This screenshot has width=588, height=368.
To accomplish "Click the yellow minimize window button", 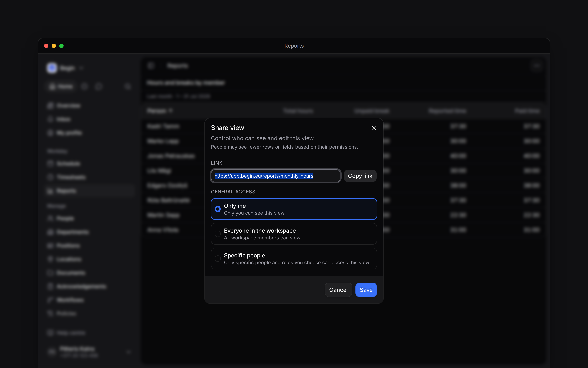I will 54,46.
